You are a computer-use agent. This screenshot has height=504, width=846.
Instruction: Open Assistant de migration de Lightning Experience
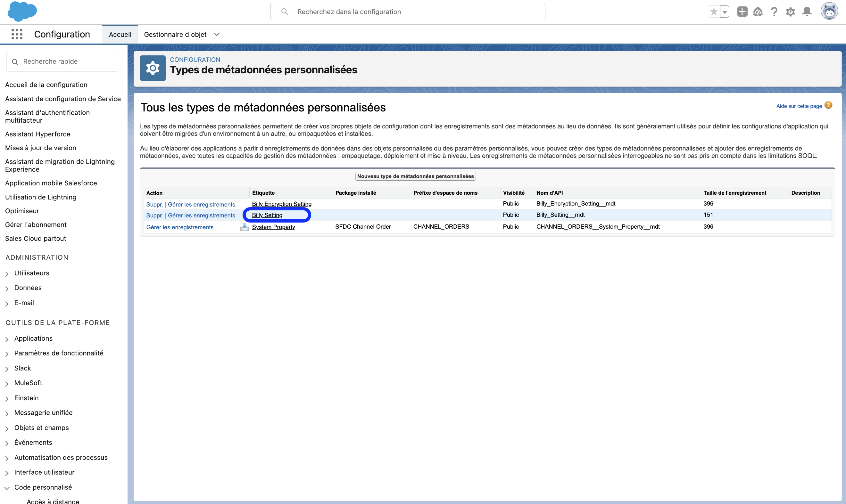tap(60, 166)
